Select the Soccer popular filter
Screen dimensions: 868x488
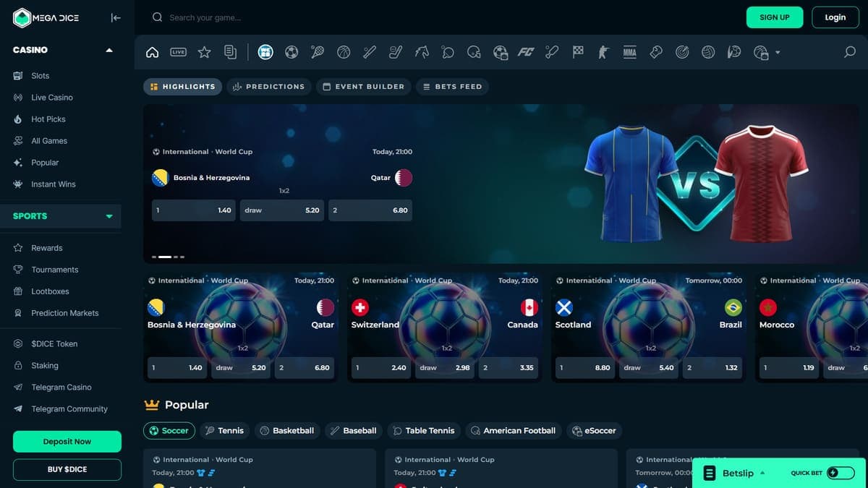(x=169, y=430)
